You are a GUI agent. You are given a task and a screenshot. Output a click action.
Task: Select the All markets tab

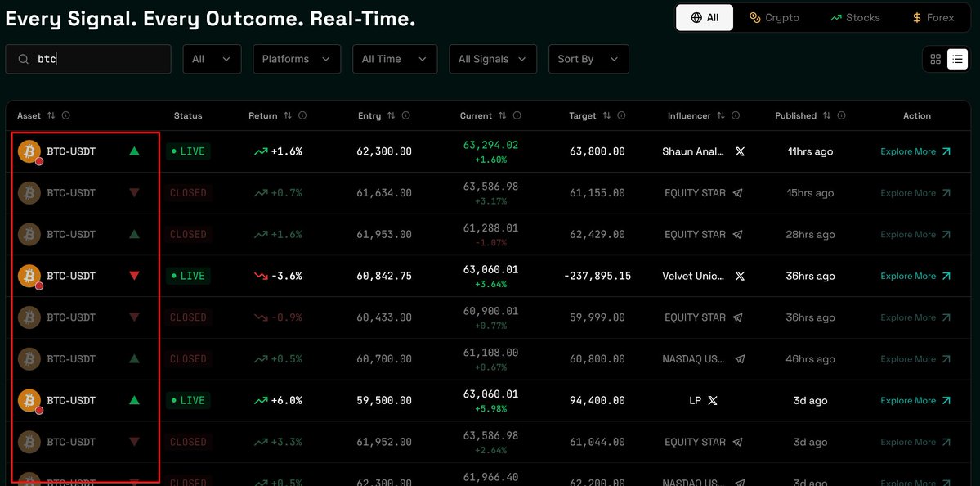(705, 17)
